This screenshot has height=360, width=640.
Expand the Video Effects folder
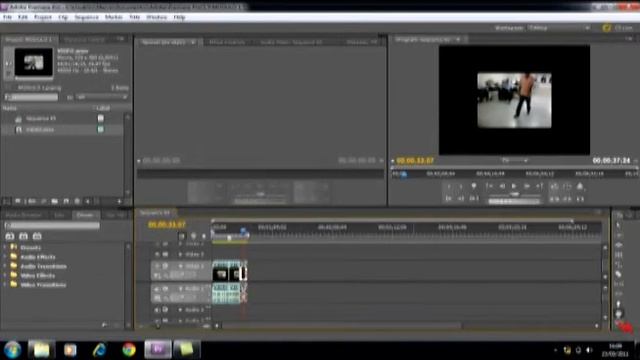pos(4,276)
